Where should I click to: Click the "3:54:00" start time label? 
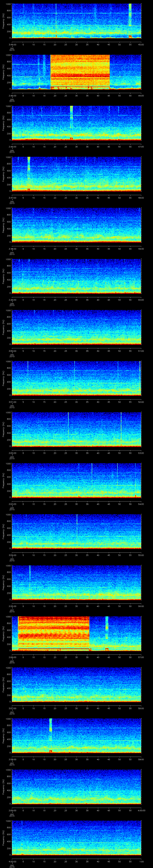[12, 555]
